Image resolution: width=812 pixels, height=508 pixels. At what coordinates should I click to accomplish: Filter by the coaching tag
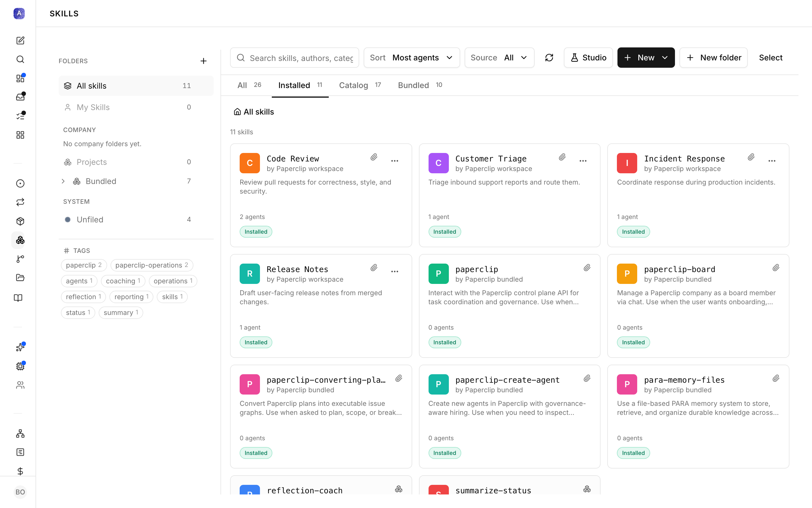(x=123, y=281)
